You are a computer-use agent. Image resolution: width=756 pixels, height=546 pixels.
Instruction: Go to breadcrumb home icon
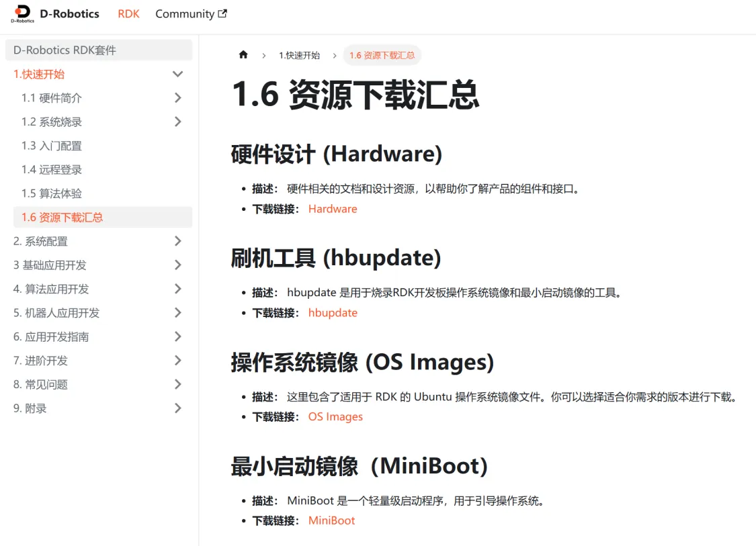point(243,55)
